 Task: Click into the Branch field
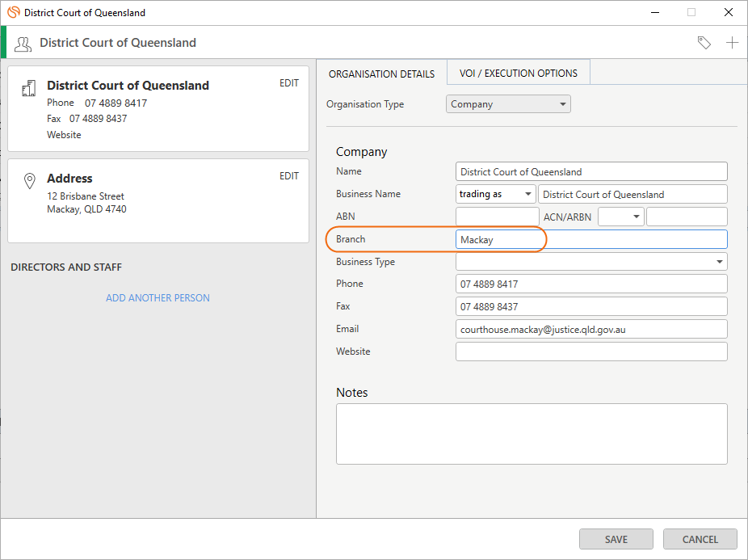coord(591,239)
